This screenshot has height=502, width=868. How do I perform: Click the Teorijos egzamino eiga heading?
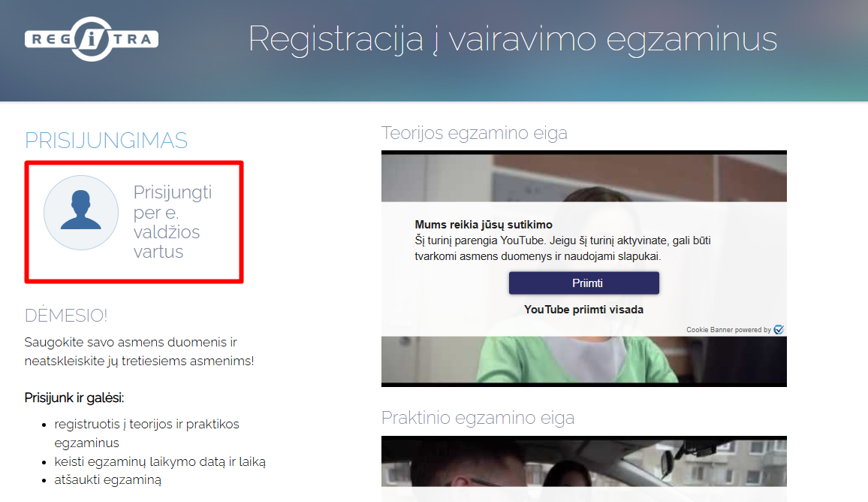474,133
